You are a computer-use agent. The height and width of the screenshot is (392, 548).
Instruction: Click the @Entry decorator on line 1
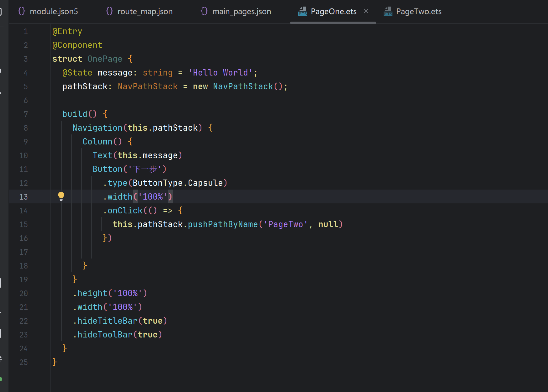[67, 31]
